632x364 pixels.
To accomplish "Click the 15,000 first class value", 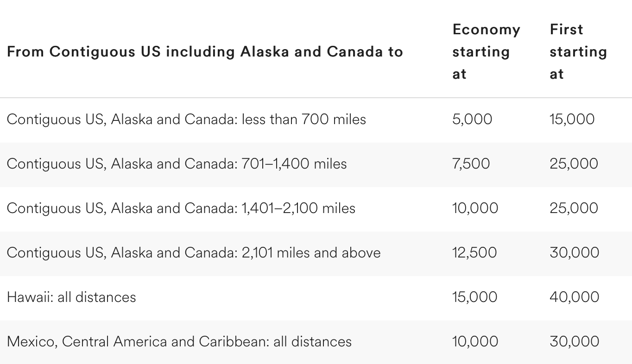I will click(572, 119).
